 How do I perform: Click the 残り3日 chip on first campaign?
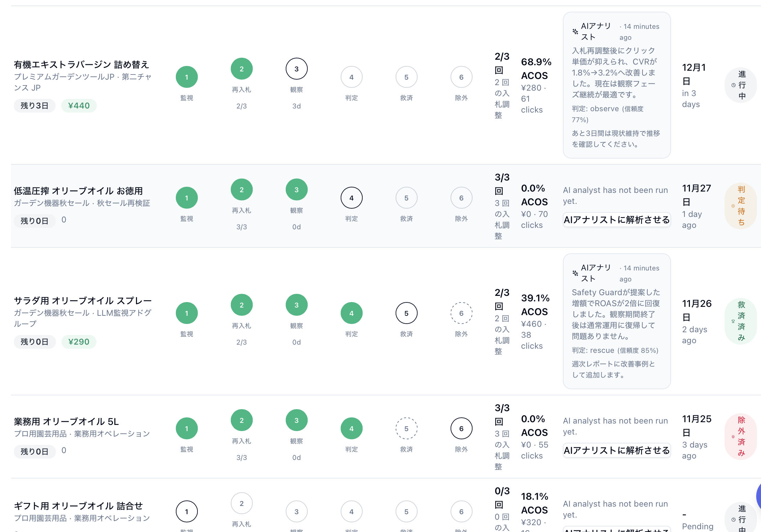pyautogui.click(x=34, y=106)
